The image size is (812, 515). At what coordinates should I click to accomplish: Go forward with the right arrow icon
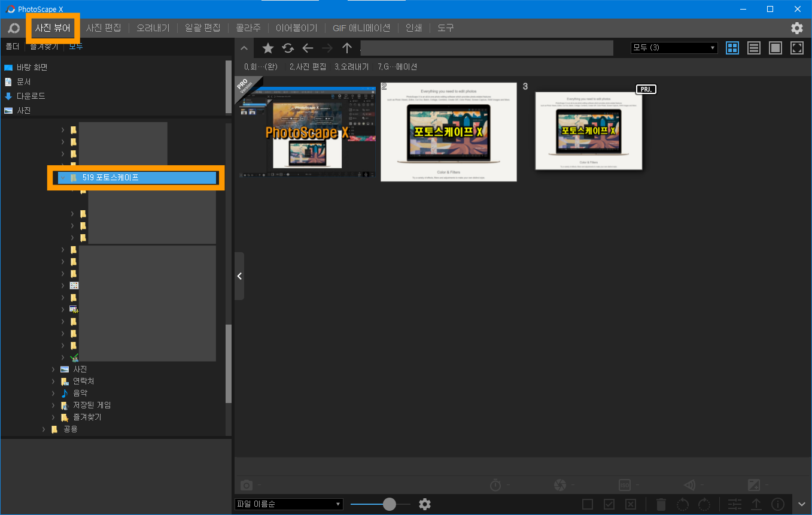(327, 48)
